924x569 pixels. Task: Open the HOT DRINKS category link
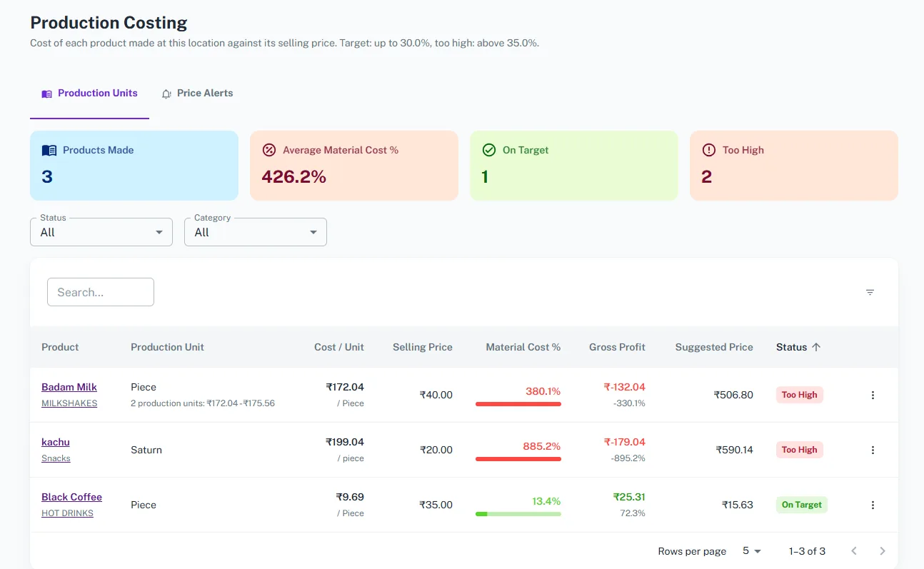(67, 513)
